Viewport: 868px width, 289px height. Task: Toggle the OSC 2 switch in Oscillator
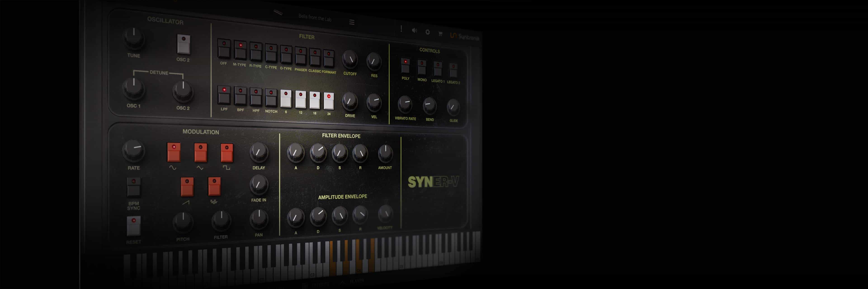click(x=184, y=44)
